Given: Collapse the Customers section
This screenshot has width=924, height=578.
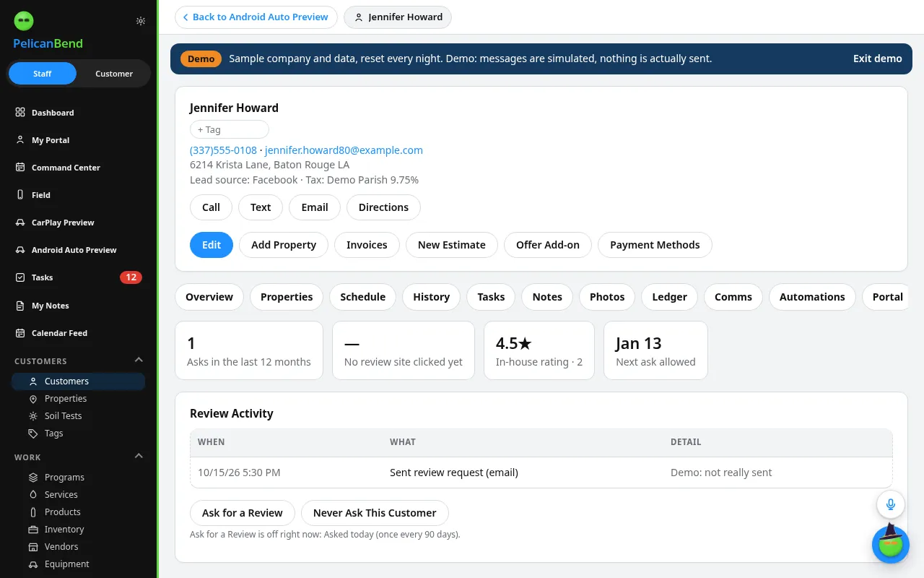Looking at the screenshot, I should point(139,361).
